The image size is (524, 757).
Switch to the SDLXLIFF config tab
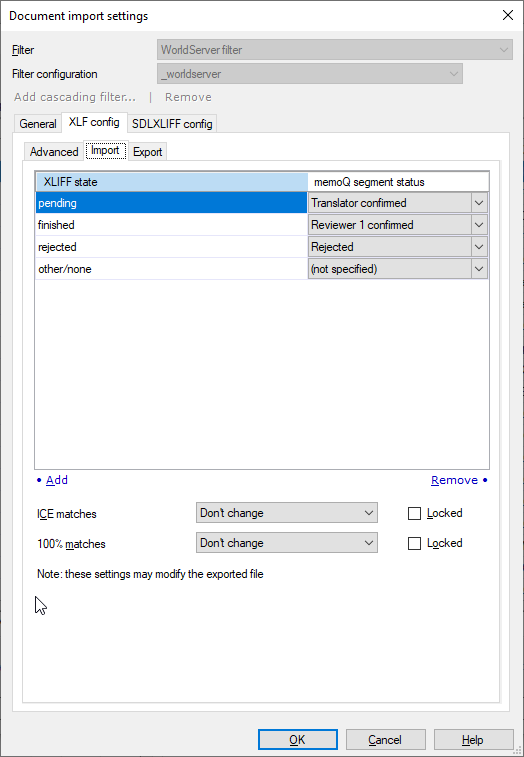pyautogui.click(x=172, y=124)
